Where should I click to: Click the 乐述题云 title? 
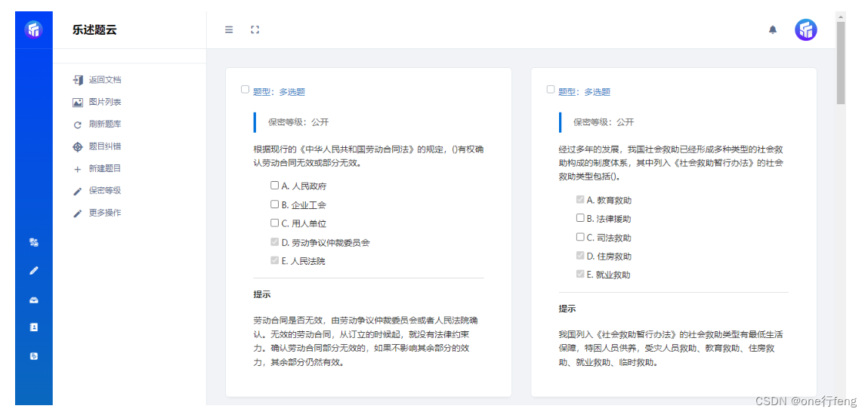tap(94, 30)
